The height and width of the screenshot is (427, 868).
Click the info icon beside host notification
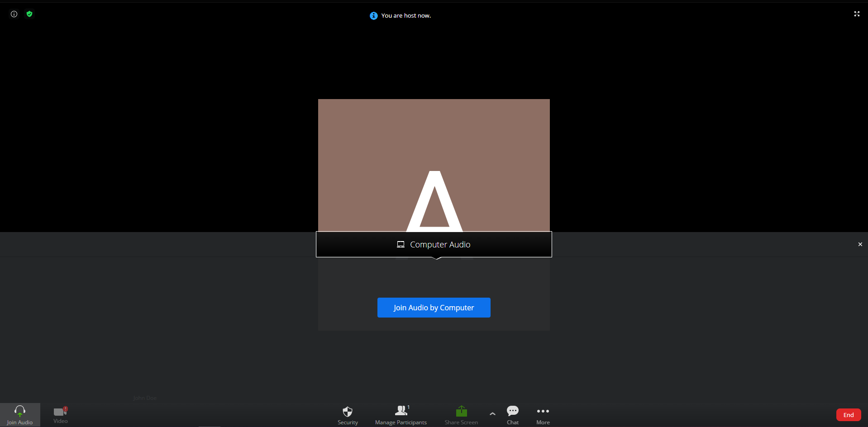(x=374, y=16)
